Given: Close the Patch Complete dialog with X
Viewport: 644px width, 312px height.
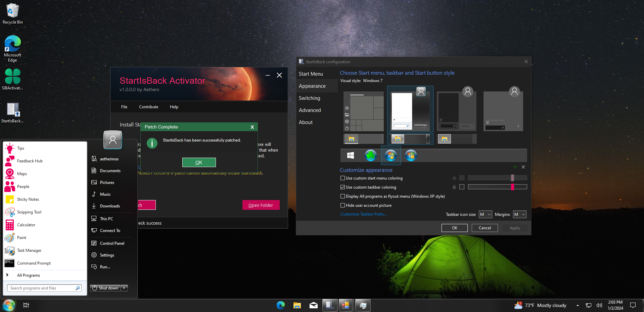Looking at the screenshot, I should click(252, 127).
